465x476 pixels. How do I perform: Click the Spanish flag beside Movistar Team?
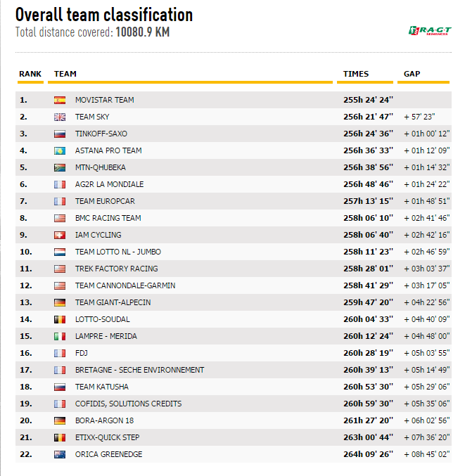click(60, 100)
